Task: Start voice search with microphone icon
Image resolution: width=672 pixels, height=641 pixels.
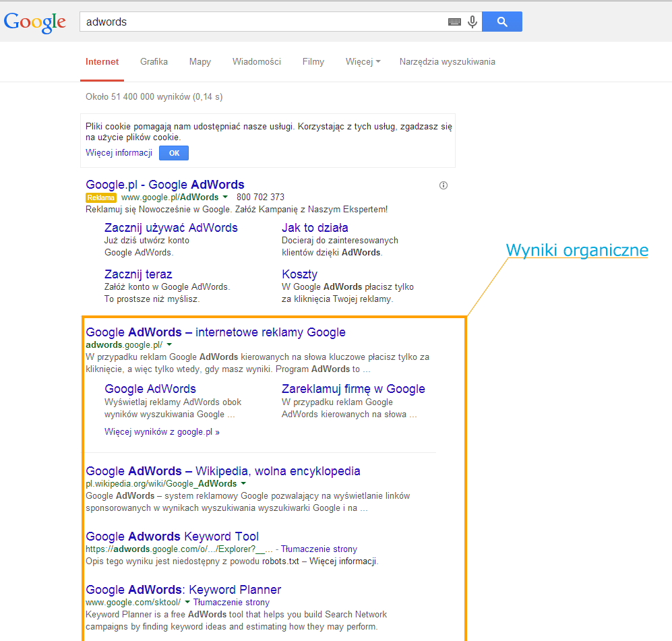Action: pos(472,22)
